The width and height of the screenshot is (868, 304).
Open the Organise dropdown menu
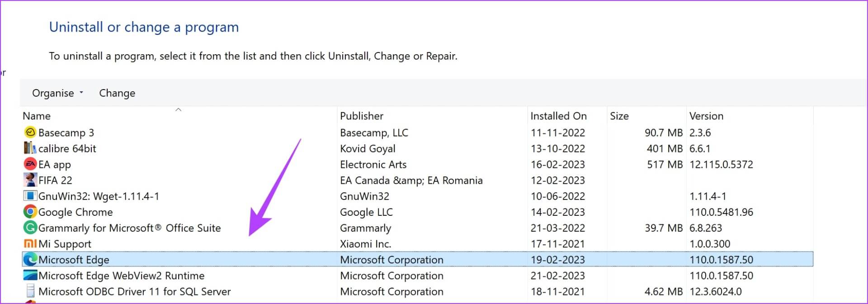57,93
